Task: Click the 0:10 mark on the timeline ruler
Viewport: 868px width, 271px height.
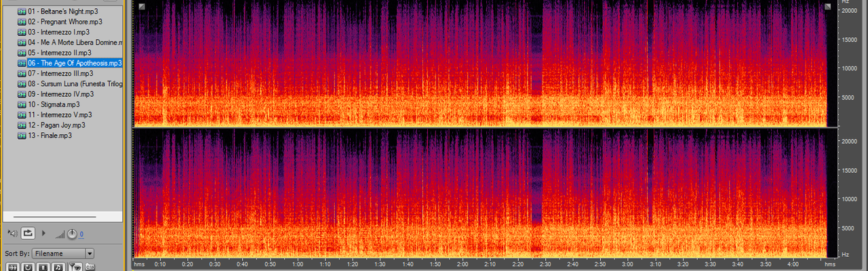Action: point(160,264)
